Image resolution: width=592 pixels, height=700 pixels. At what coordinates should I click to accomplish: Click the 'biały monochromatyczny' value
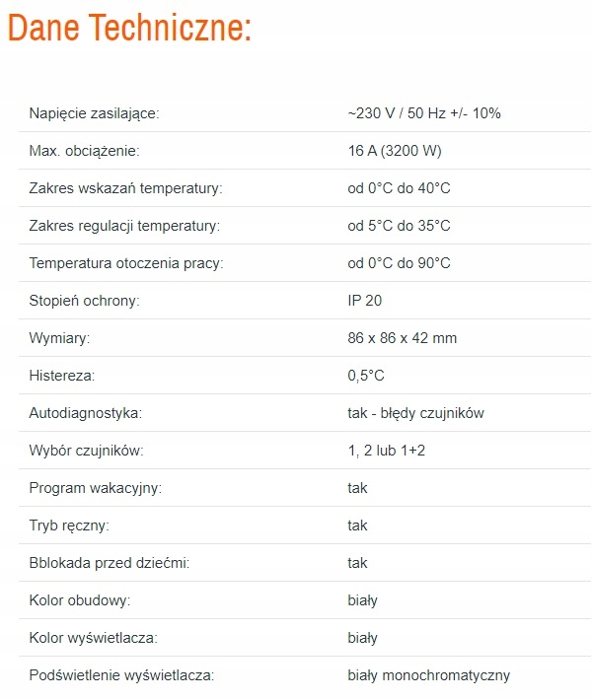point(428,675)
